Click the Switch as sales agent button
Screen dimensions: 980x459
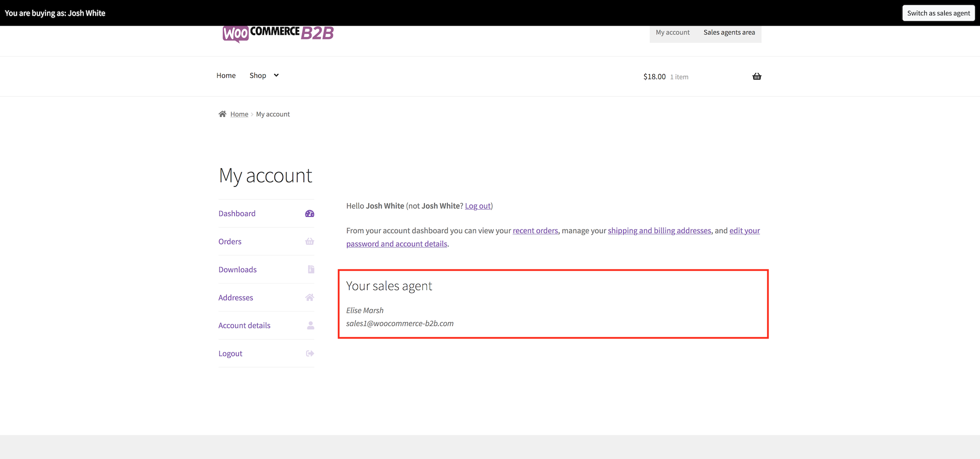tap(938, 13)
